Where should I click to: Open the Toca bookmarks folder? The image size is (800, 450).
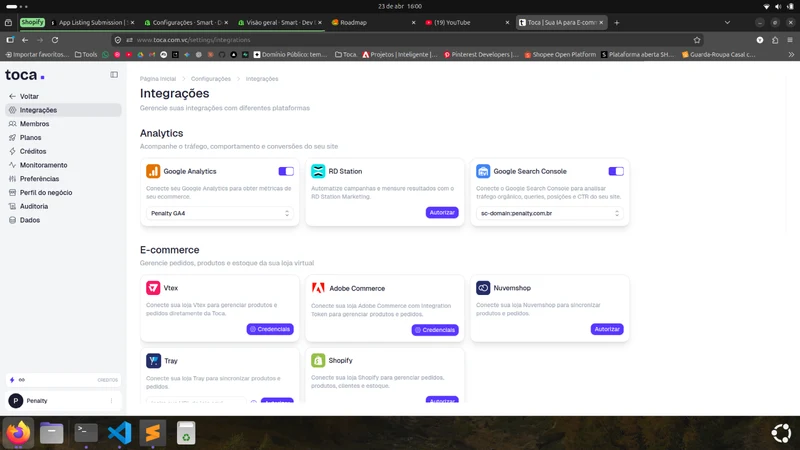pyautogui.click(x=346, y=54)
